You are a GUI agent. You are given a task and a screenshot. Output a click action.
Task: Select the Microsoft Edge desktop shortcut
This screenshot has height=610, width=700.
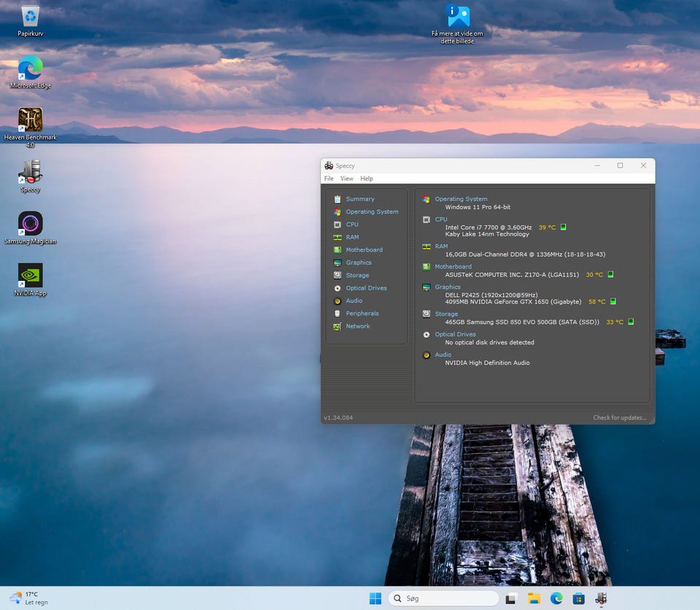click(31, 72)
